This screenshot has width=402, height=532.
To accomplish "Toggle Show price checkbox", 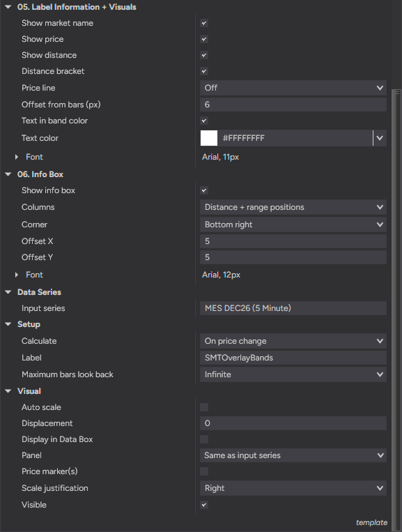I will (204, 39).
